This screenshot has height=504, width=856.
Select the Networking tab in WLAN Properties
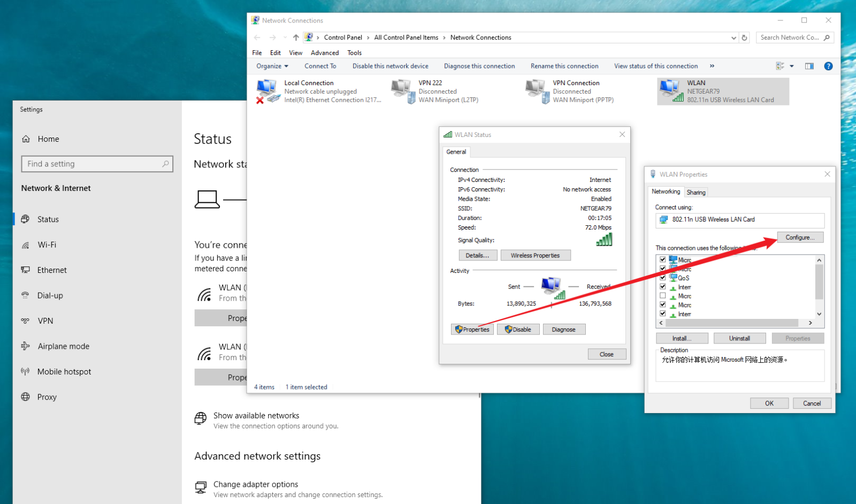tap(666, 192)
